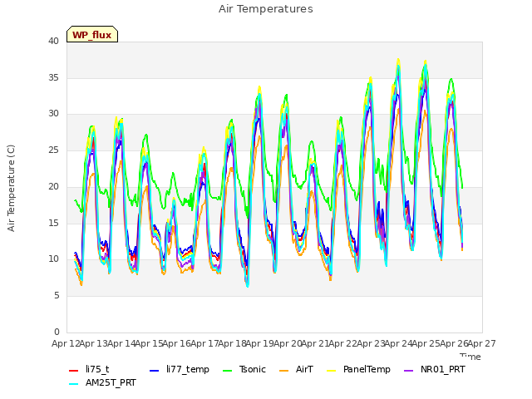Click the 35 y-axis tick value
The height and width of the screenshot is (399, 532).
[x=53, y=77]
